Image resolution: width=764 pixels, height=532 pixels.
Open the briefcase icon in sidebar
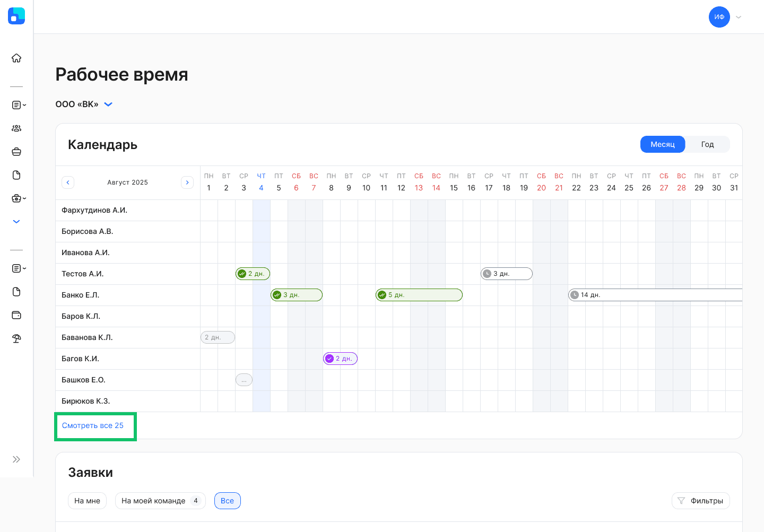coord(16,152)
